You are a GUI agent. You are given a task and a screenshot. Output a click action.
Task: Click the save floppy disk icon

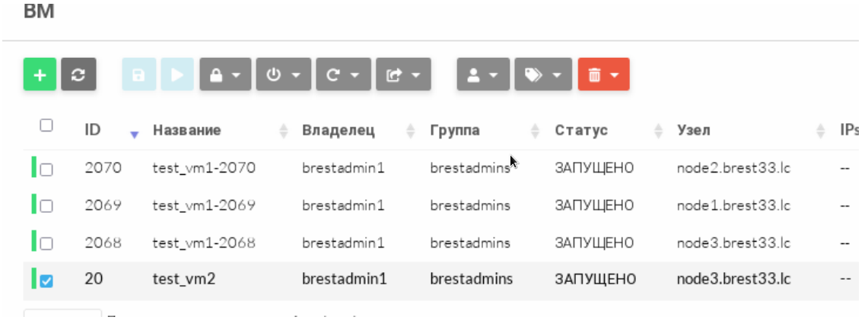point(138,74)
